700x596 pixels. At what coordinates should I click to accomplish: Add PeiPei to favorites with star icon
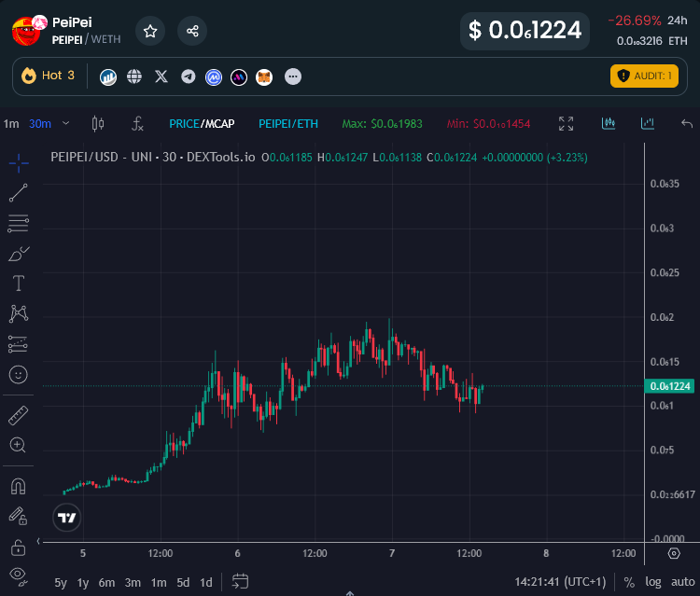point(150,31)
